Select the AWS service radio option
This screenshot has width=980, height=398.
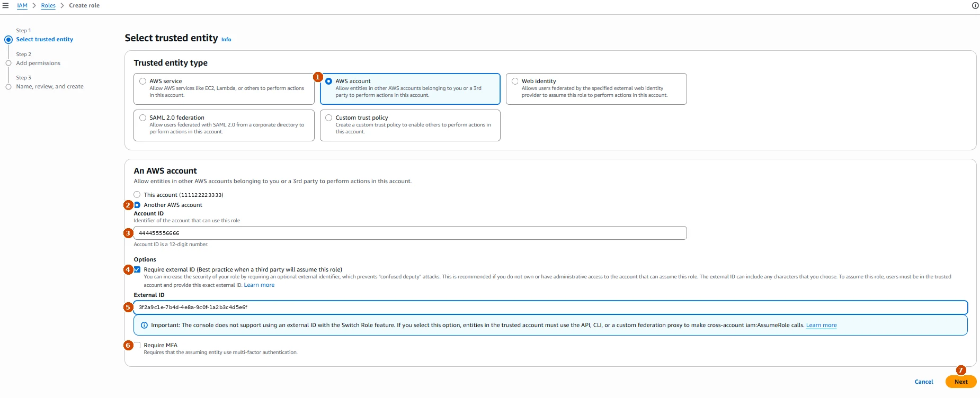tap(142, 81)
